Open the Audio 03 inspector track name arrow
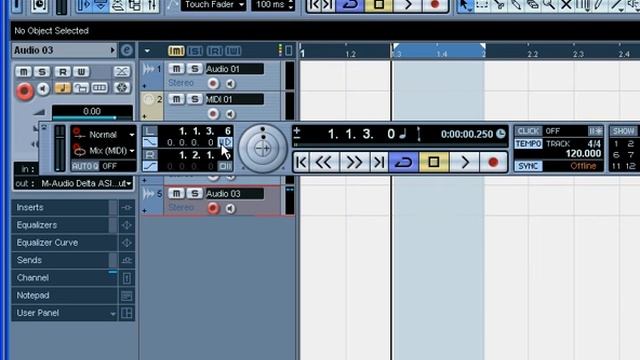Screen dimensions: 640x360 coord(113,50)
